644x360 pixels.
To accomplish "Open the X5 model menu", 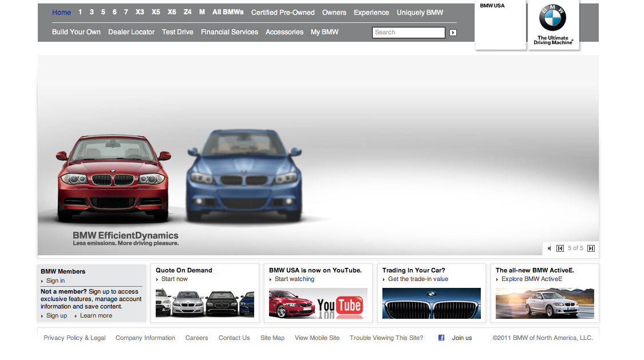I will click(156, 12).
